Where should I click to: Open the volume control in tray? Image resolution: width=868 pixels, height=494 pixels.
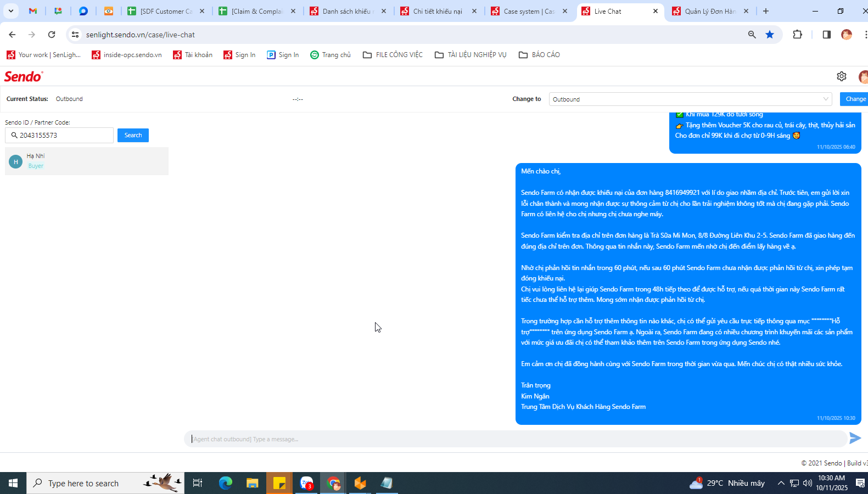(807, 483)
